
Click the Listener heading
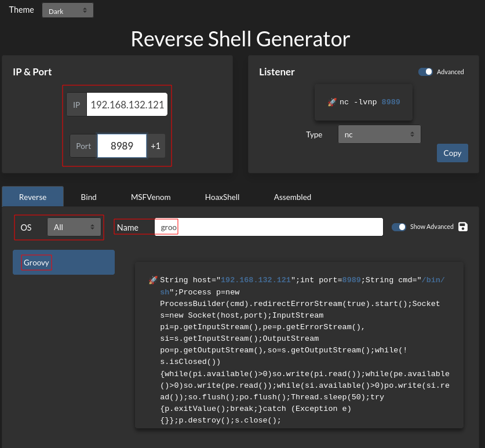pyautogui.click(x=277, y=72)
